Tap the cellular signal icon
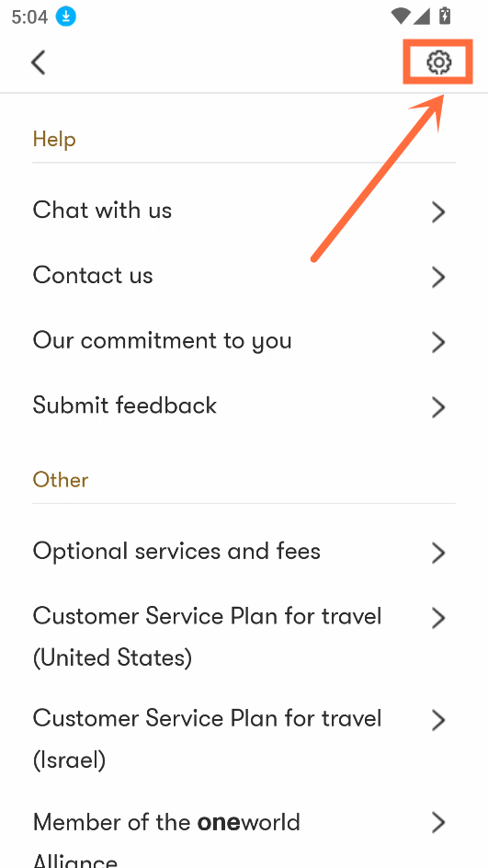 [x=422, y=16]
